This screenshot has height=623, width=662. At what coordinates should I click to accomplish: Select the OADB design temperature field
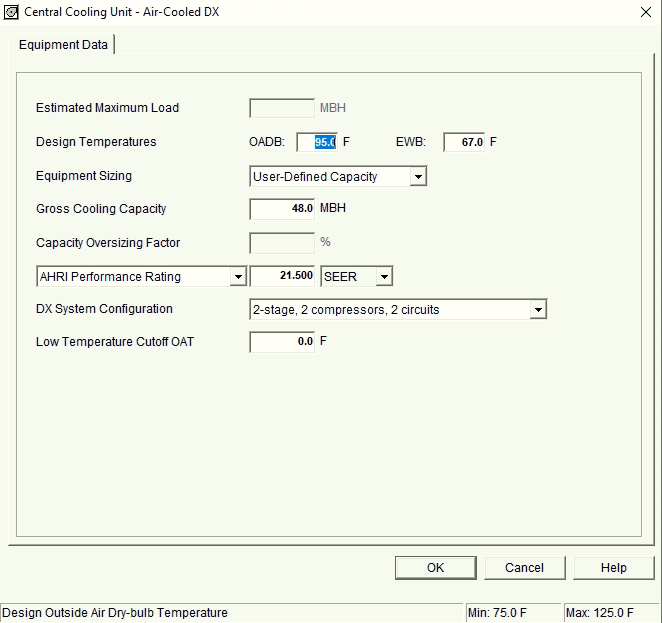tap(318, 142)
